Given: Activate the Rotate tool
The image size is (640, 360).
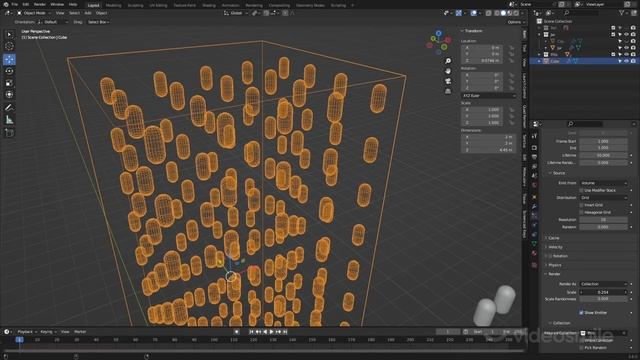Looking at the screenshot, I should (x=9, y=71).
